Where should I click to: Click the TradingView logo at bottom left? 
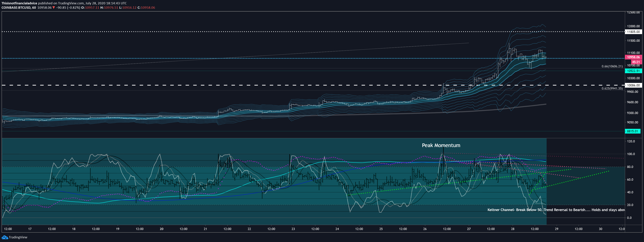click(14, 237)
